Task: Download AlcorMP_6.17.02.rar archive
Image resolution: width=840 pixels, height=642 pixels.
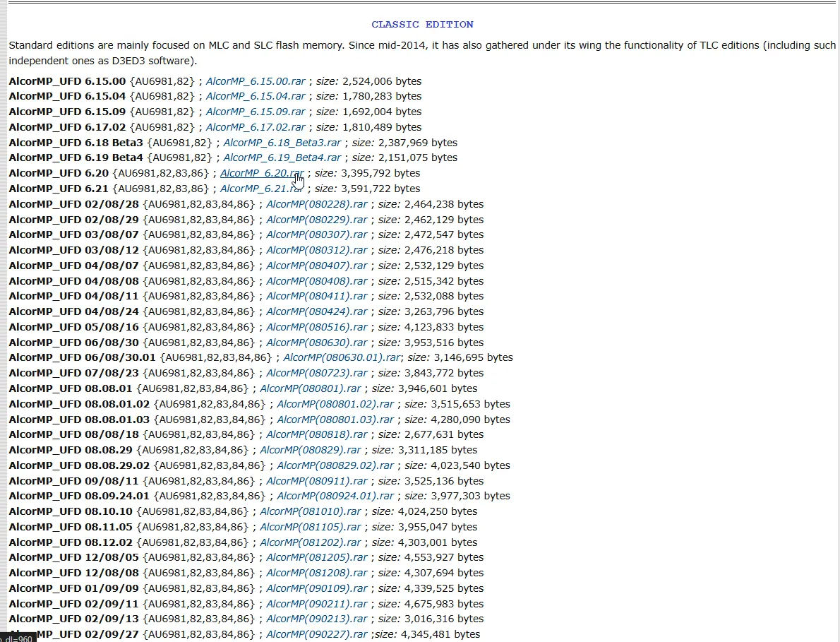Action: 256,128
